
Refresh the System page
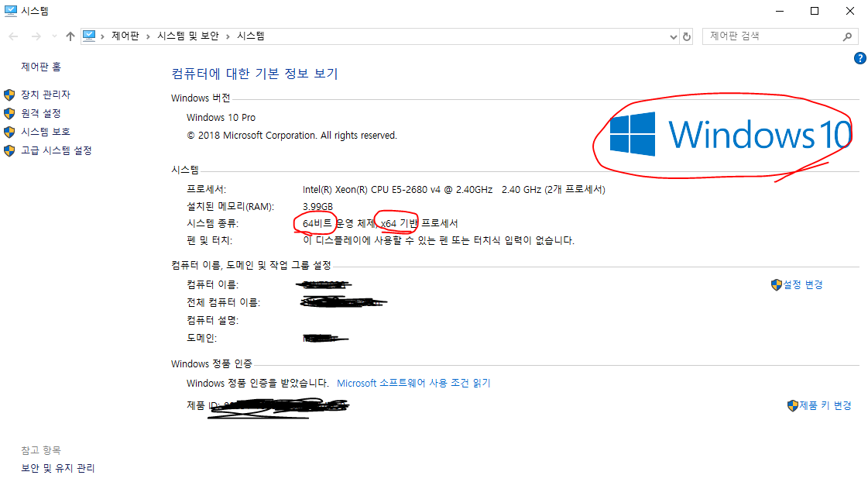click(687, 37)
